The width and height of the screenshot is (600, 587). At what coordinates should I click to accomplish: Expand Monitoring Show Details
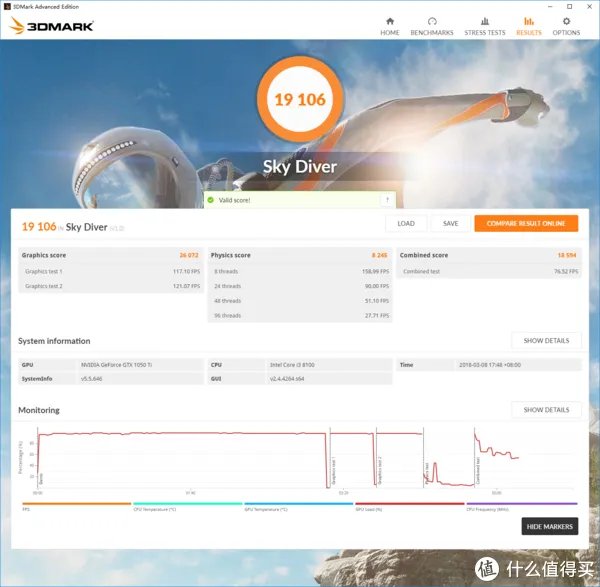coord(546,410)
